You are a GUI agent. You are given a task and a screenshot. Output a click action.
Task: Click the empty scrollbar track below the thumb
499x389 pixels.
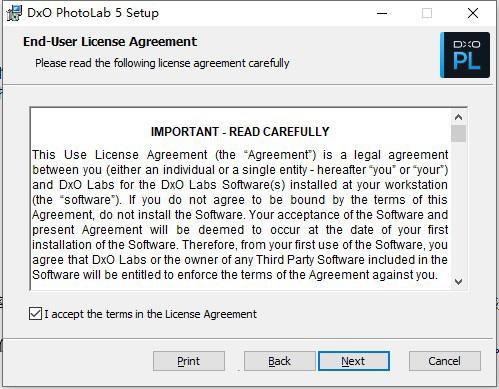458,208
